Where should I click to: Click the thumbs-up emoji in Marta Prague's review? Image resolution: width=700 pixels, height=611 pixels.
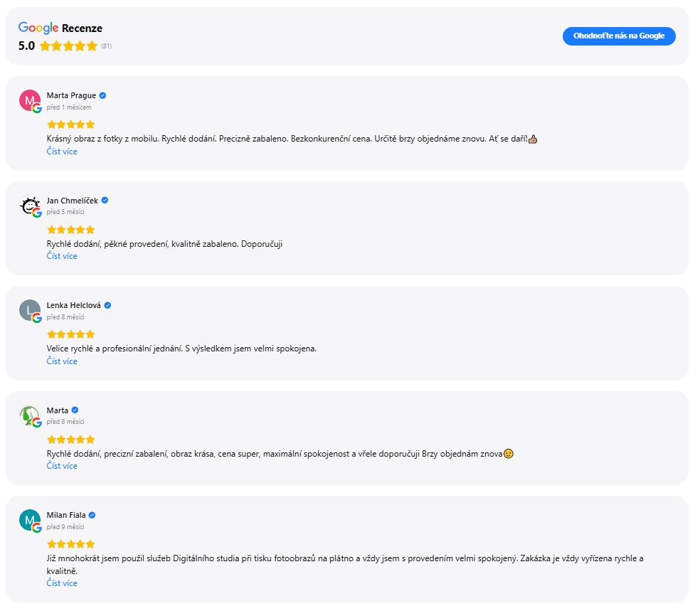(x=532, y=139)
